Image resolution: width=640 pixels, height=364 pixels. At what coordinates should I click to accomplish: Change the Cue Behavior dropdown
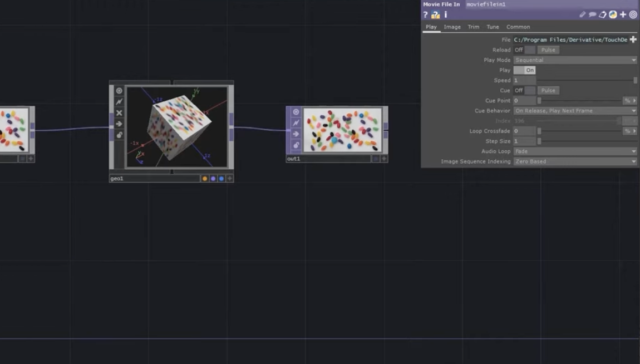(576, 111)
